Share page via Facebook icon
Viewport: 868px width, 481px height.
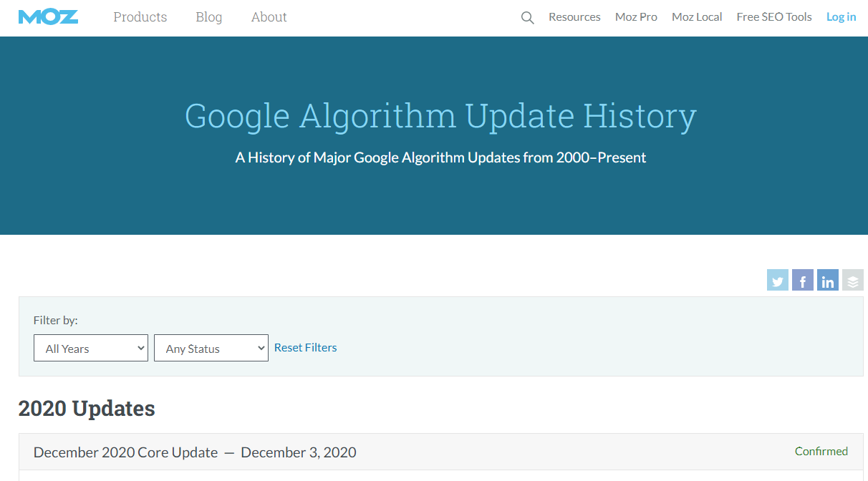tap(803, 280)
